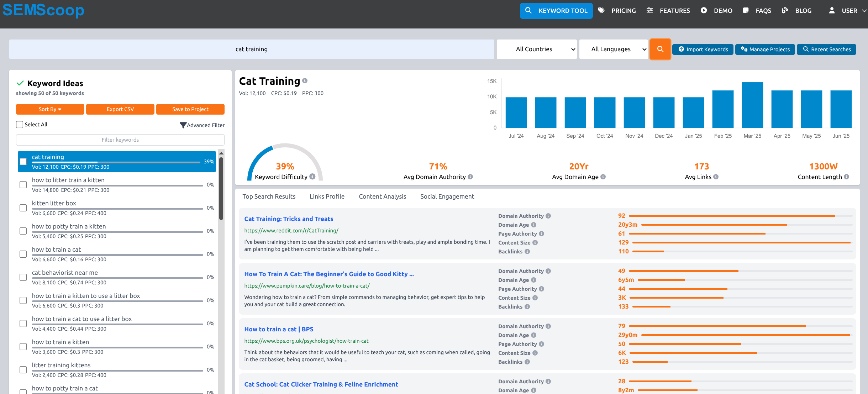This screenshot has width=868, height=394.
Task: Click Avg Links info icon
Action: pyautogui.click(x=716, y=177)
